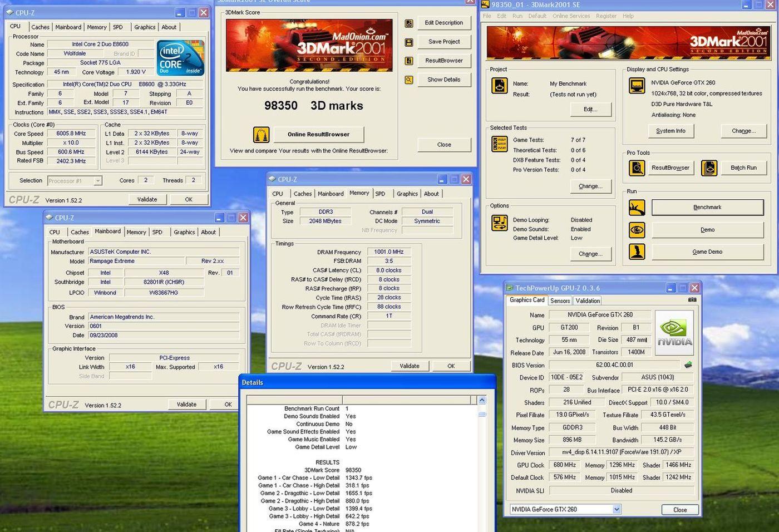
Task: Click the Save Project button
Action: tap(443, 42)
